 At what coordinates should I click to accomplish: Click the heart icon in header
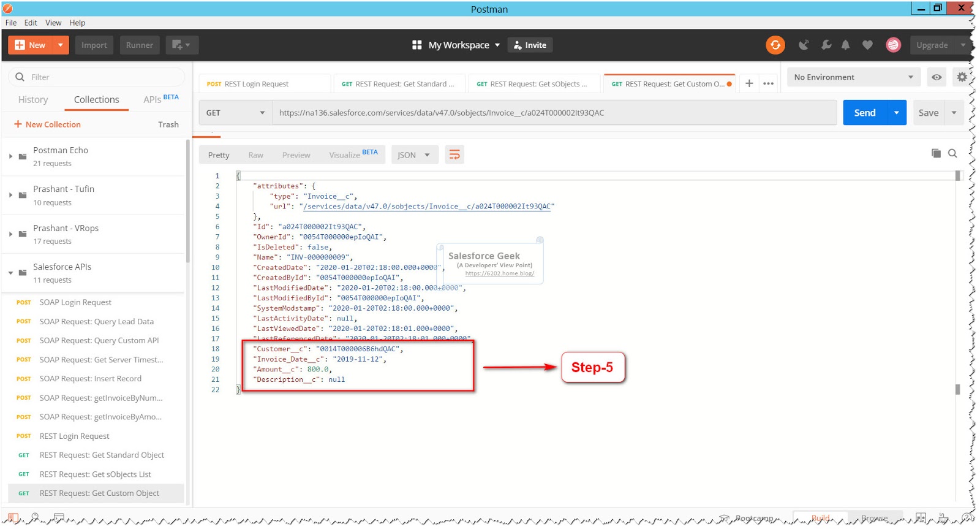867,45
